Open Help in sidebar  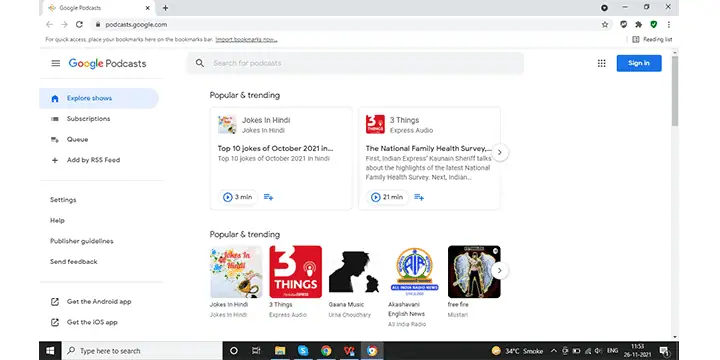57,220
